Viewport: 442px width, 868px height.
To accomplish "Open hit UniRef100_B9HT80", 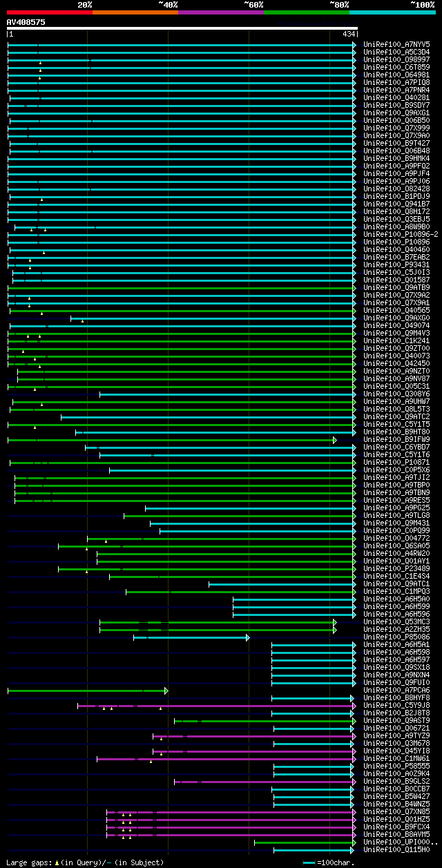I will 396,432.
